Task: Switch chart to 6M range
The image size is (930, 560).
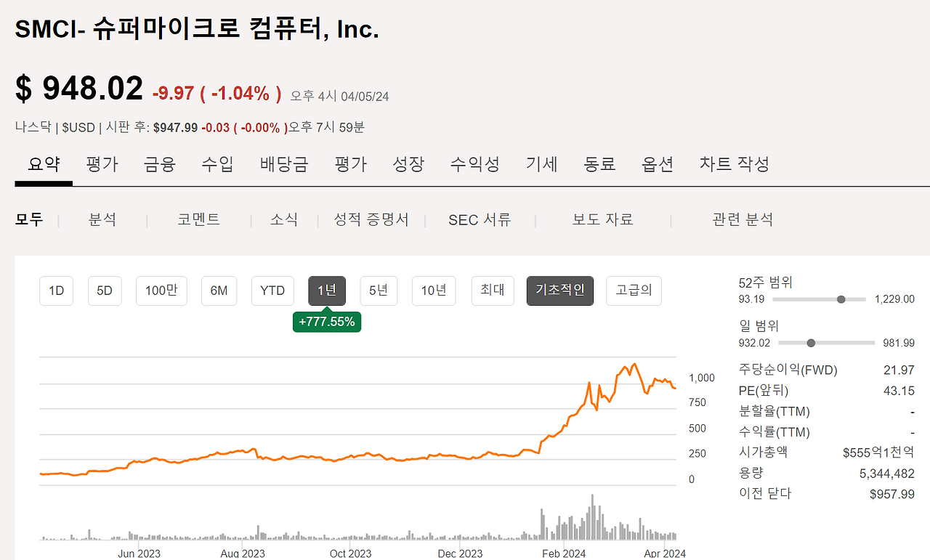Action: pos(219,291)
